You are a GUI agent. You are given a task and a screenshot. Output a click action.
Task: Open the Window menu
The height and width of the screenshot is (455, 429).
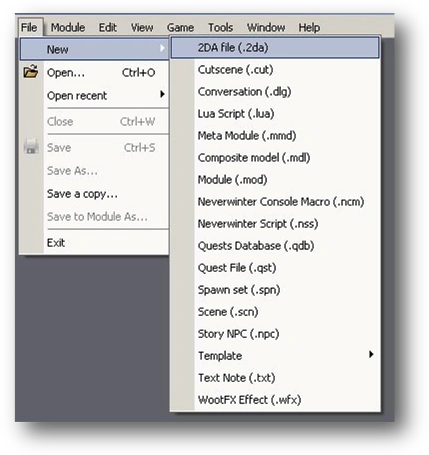click(266, 27)
